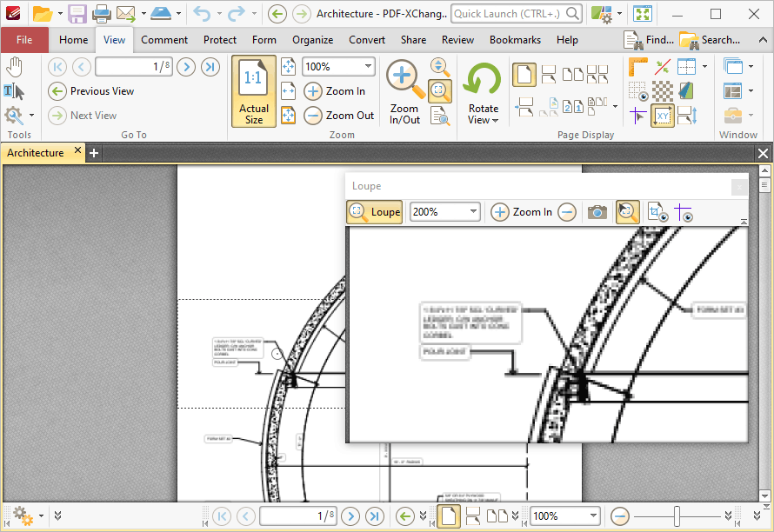Image resolution: width=774 pixels, height=532 pixels.
Task: Go to last page in status bar
Action: click(375, 516)
